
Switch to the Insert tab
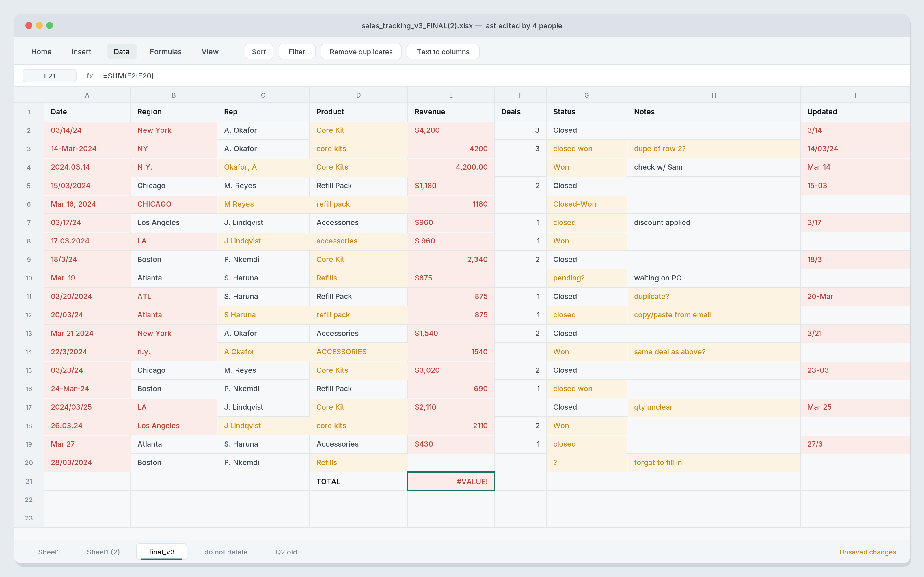coord(81,52)
